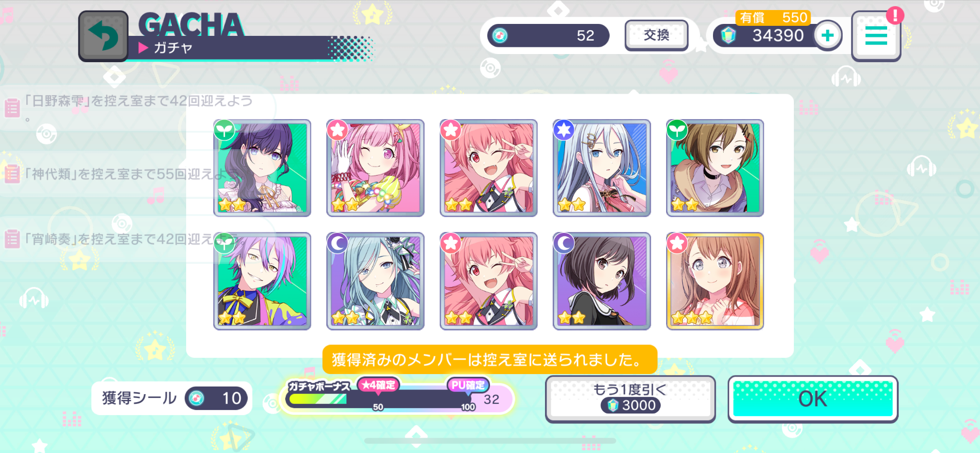Select the mission list icon for 日野森雫

click(x=12, y=108)
